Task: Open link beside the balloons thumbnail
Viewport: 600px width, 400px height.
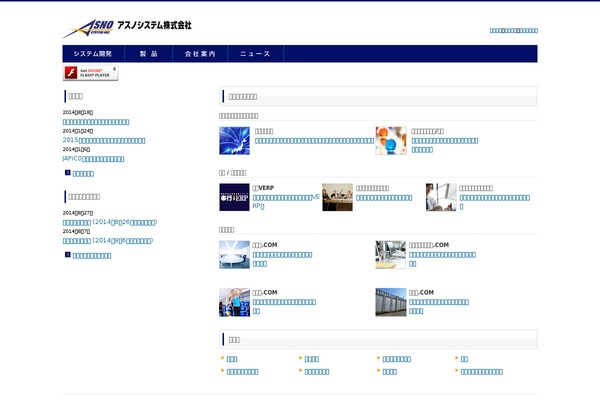Action: pos(445,145)
